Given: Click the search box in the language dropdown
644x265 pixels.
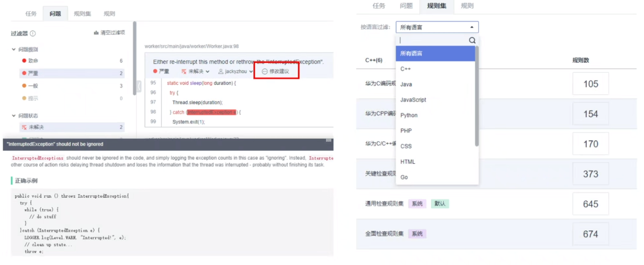Looking at the screenshot, I should pos(433,40).
